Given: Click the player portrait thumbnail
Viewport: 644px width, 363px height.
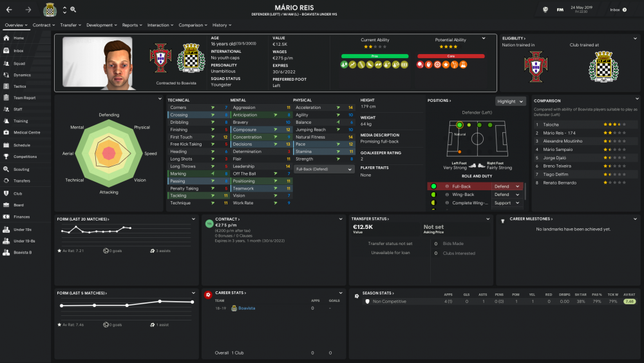Looking at the screenshot, I should point(97,63).
